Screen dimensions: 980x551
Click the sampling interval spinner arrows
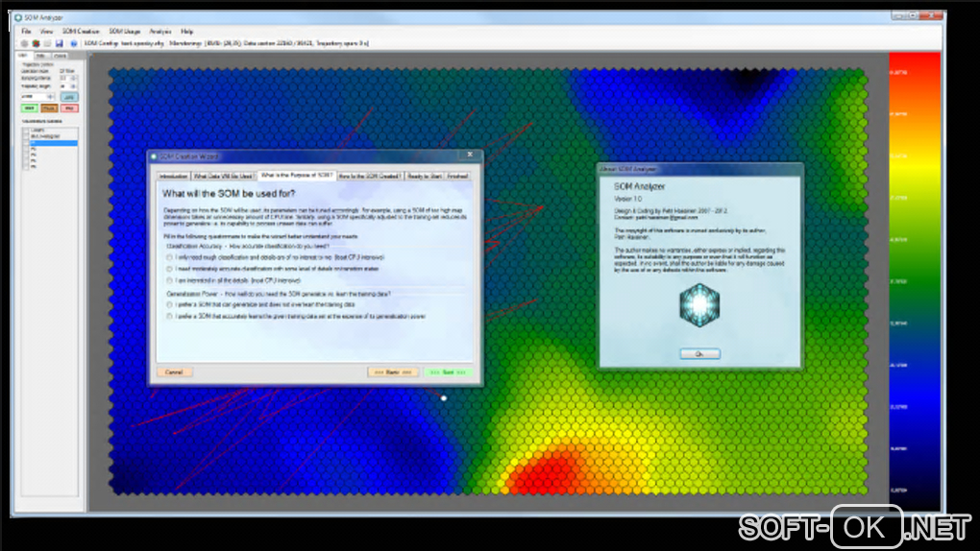point(73,78)
